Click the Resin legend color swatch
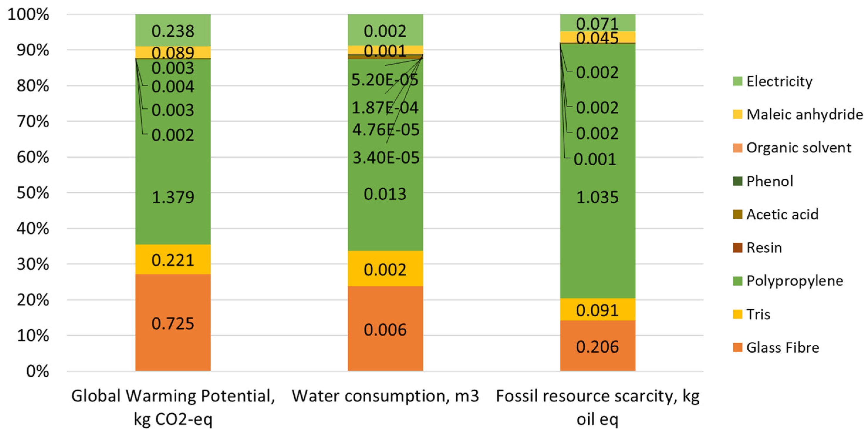868x435 pixels. (x=738, y=247)
